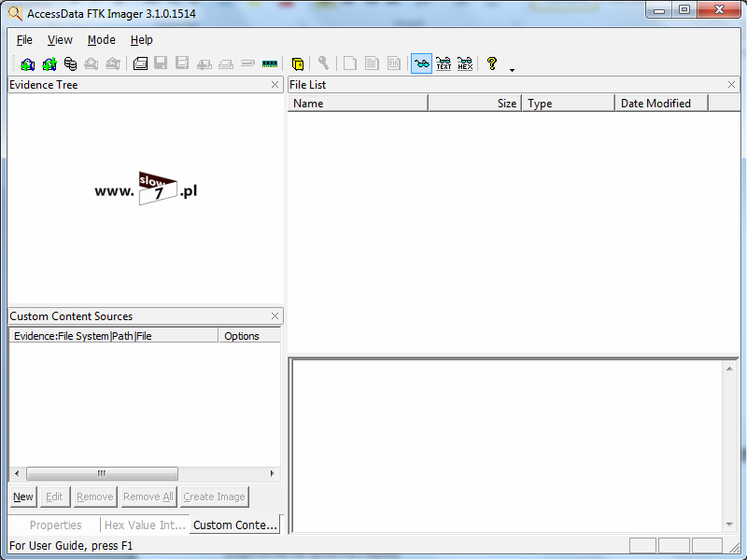Click the Verify Drive/Image icon
Image resolution: width=747 pixels, height=560 pixels.
point(247,63)
